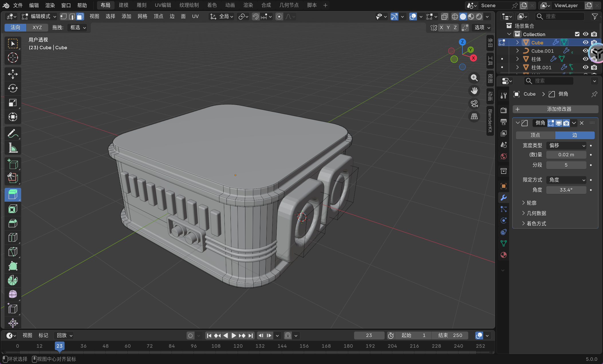Click the 分段 value field
603x364 pixels.
[x=566, y=165]
